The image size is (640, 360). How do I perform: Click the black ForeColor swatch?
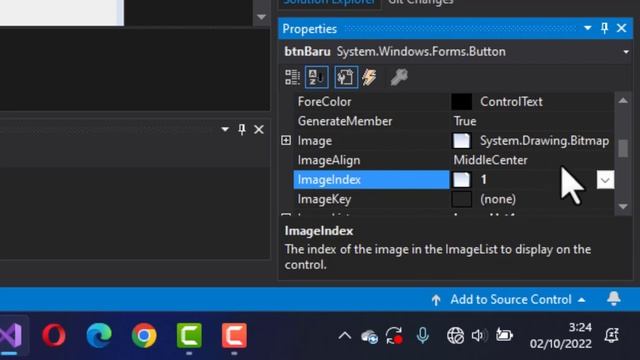click(462, 102)
